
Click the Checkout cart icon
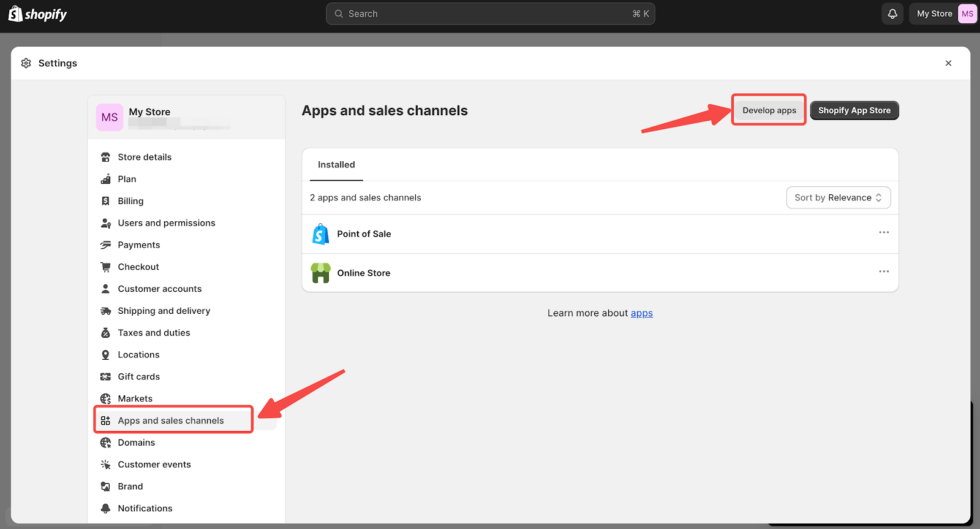(x=105, y=267)
